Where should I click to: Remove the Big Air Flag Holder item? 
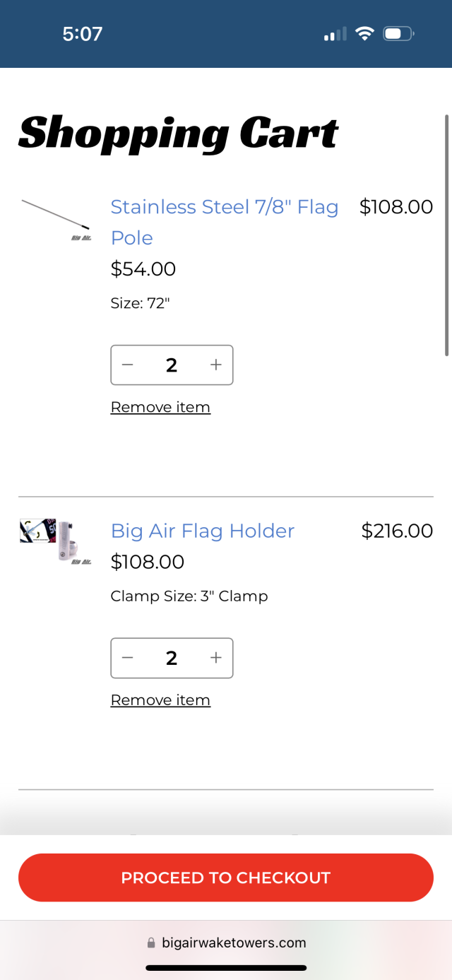coord(160,699)
